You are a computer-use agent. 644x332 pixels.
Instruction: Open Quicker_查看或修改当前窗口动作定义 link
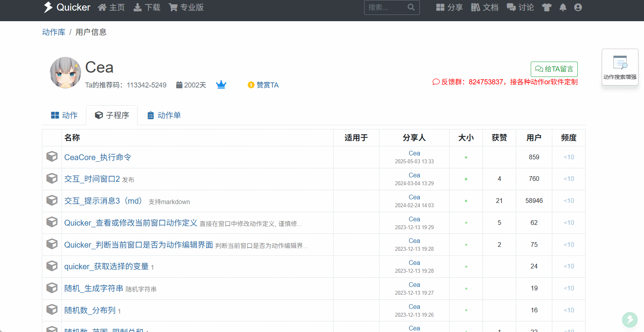tap(131, 223)
